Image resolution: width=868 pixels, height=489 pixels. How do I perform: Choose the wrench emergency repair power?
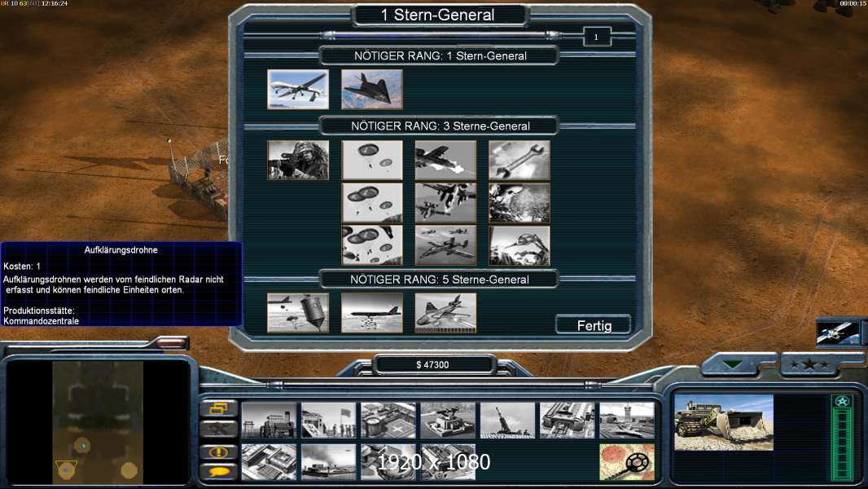click(519, 160)
